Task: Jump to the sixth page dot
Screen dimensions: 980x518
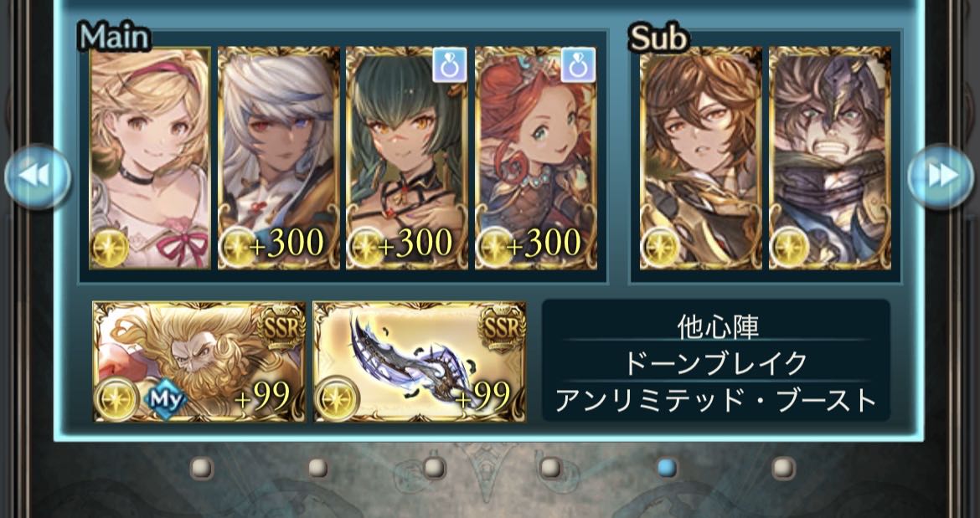Action: (783, 468)
